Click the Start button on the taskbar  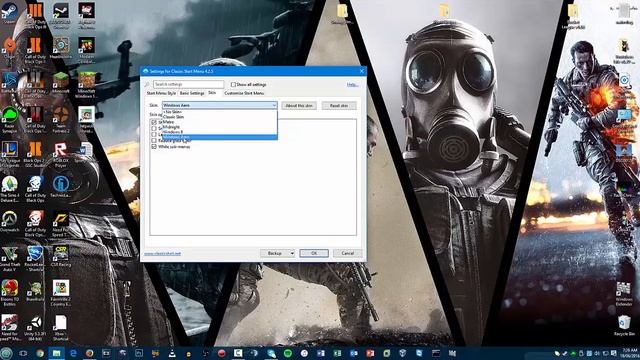point(6,353)
